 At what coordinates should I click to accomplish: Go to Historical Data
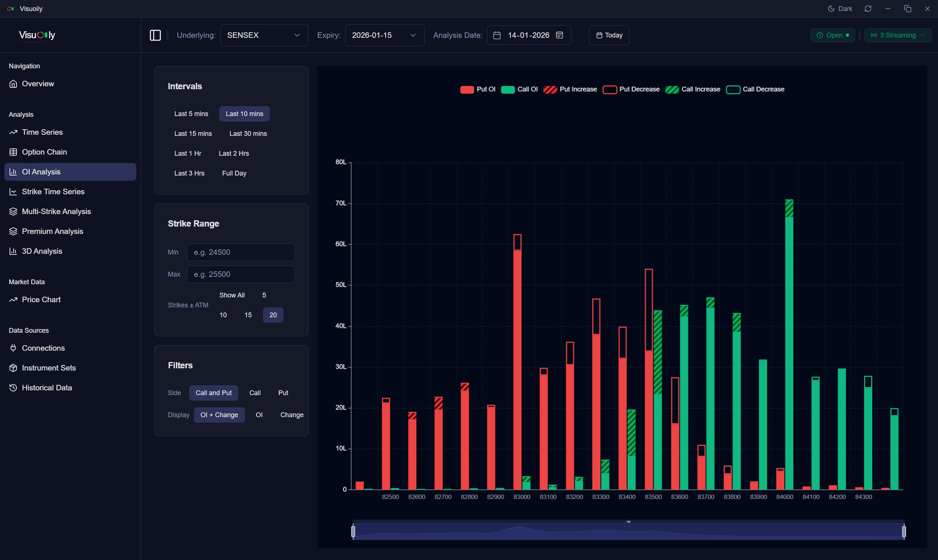pos(47,387)
